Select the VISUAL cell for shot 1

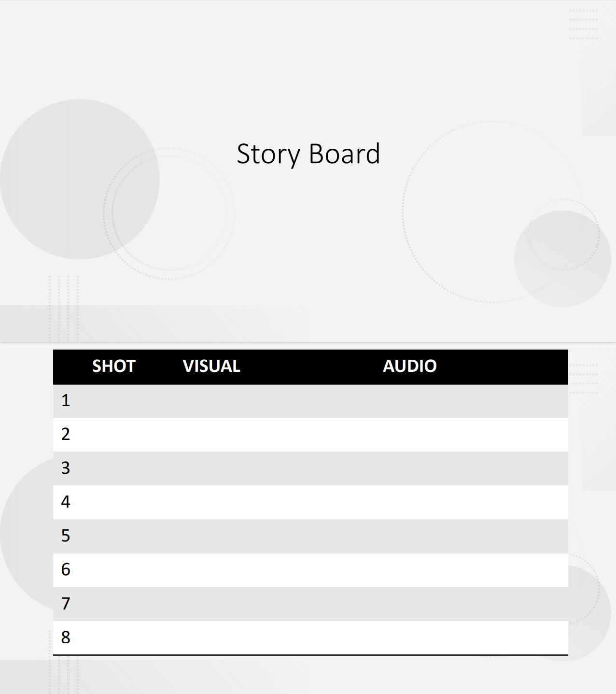[212, 401]
